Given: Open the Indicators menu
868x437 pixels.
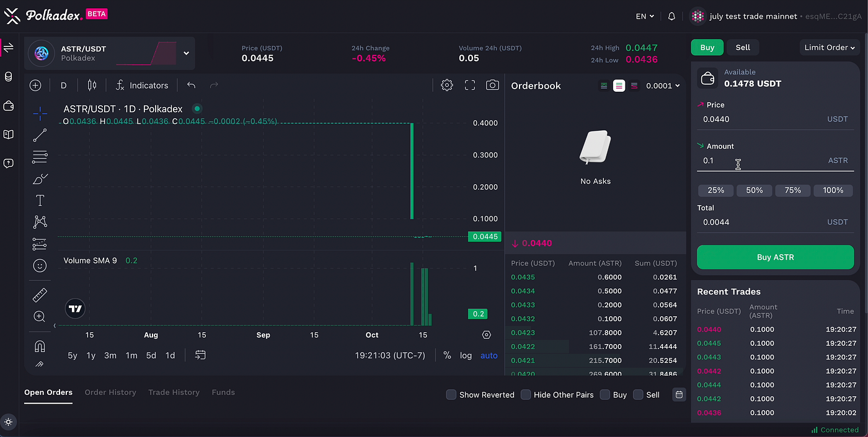Looking at the screenshot, I should (x=142, y=86).
